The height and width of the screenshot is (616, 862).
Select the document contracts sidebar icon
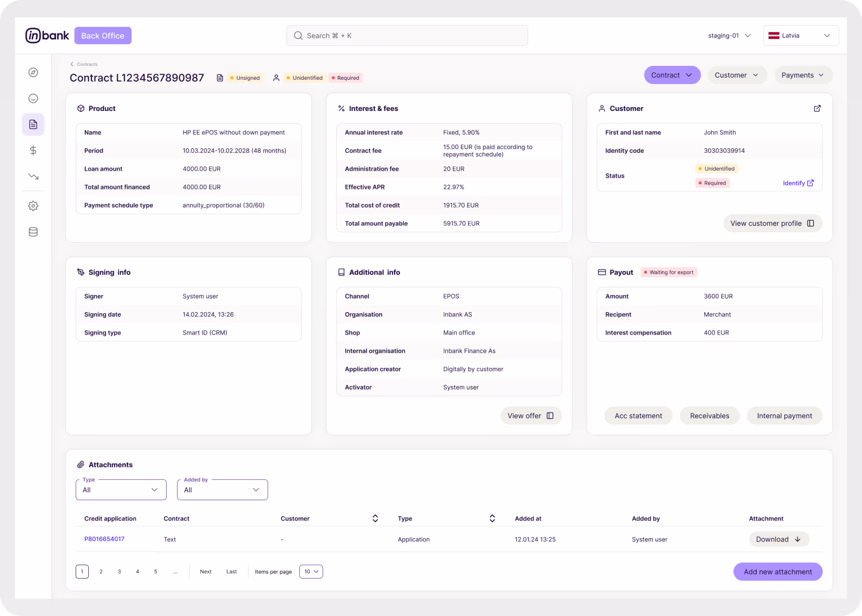[33, 124]
